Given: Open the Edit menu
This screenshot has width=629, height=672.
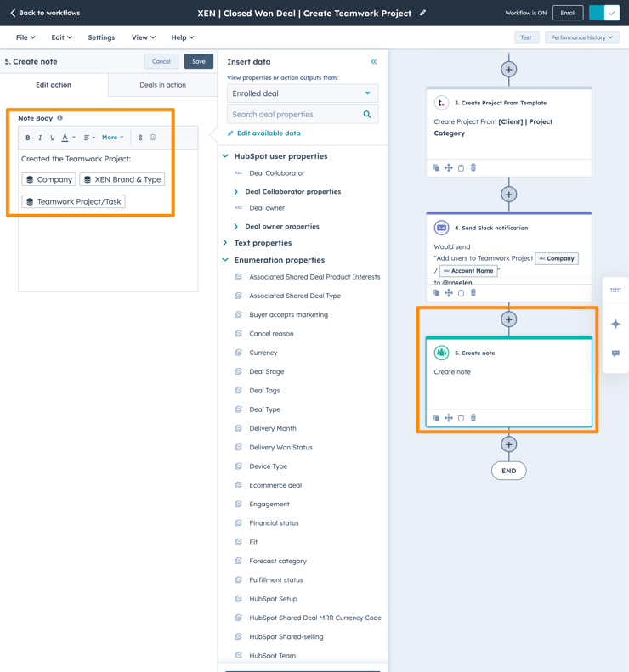Looking at the screenshot, I should (x=62, y=37).
